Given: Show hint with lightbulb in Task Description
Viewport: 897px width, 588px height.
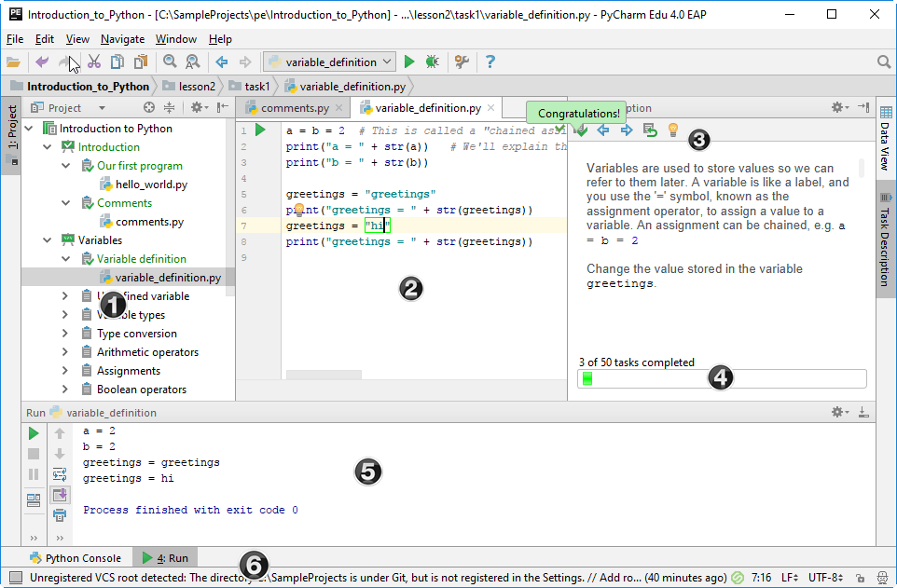Looking at the screenshot, I should [x=673, y=130].
